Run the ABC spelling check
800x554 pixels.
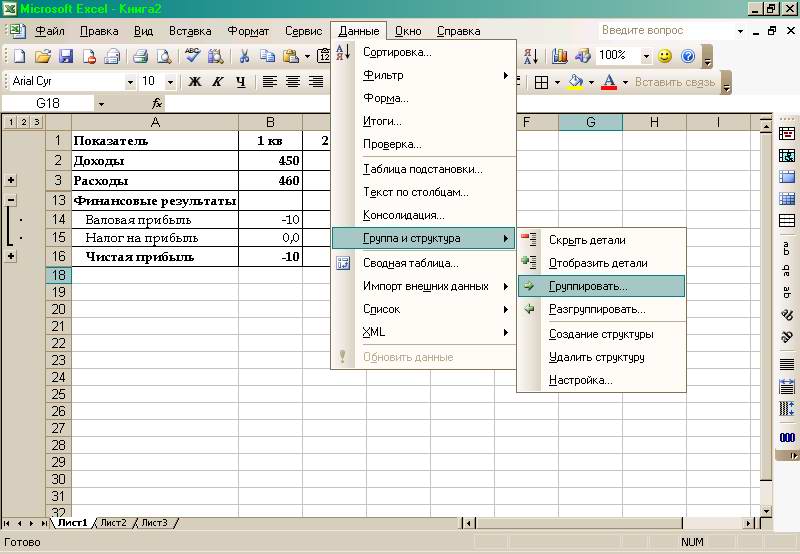[x=192, y=56]
